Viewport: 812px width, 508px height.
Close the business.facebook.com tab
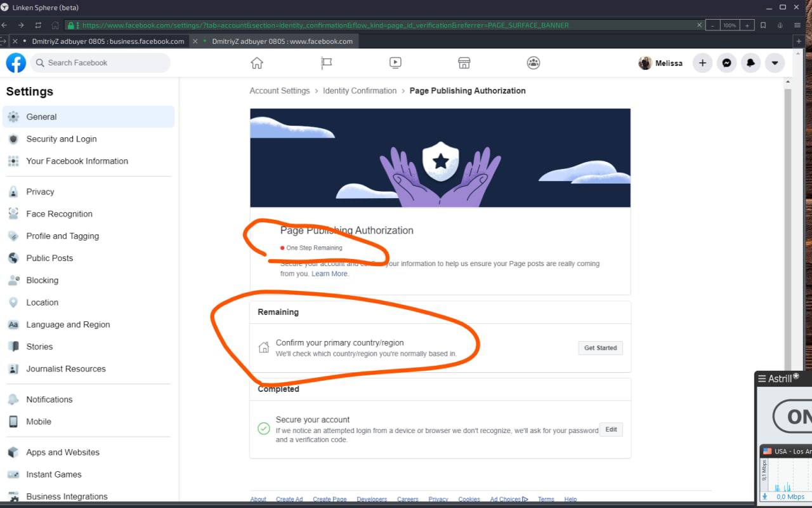click(15, 41)
